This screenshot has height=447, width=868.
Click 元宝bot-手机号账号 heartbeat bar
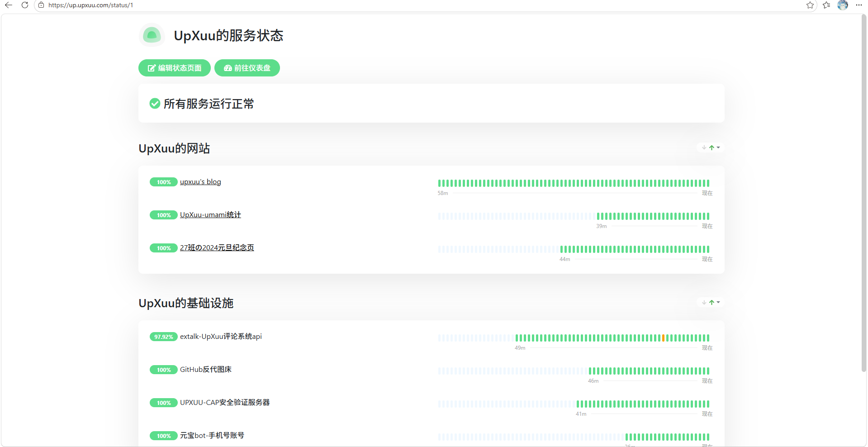(x=574, y=437)
